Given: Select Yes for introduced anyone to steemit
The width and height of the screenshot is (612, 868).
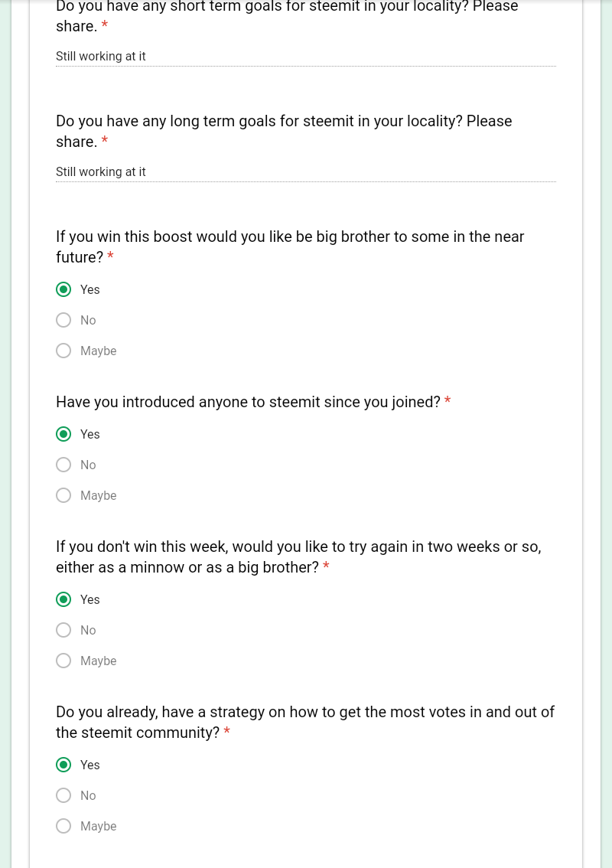Looking at the screenshot, I should coord(63,434).
